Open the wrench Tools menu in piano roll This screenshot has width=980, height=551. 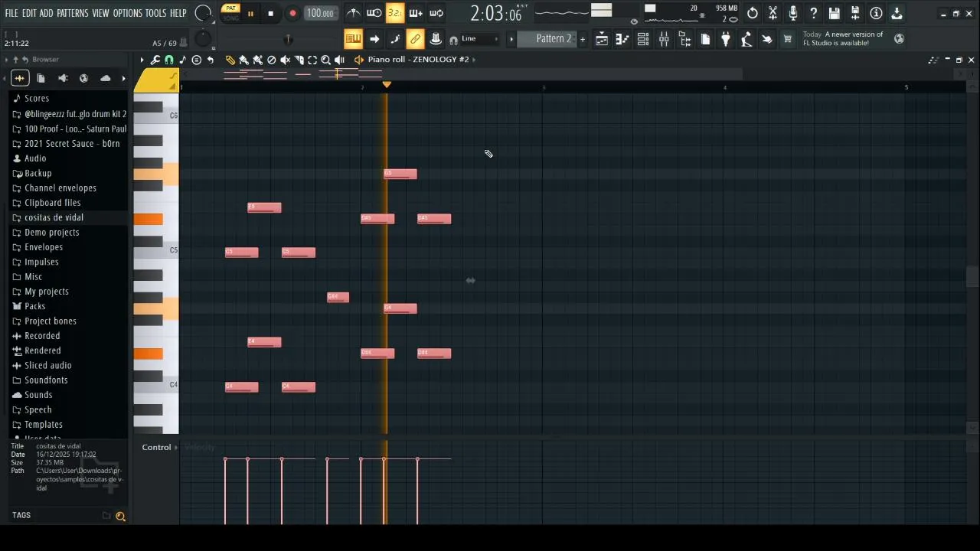coord(155,60)
